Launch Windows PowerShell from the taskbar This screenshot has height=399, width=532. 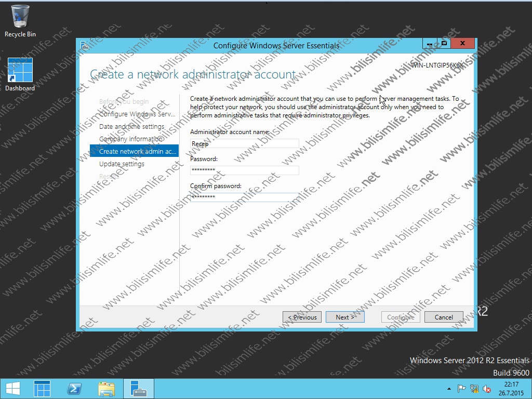coord(74,389)
